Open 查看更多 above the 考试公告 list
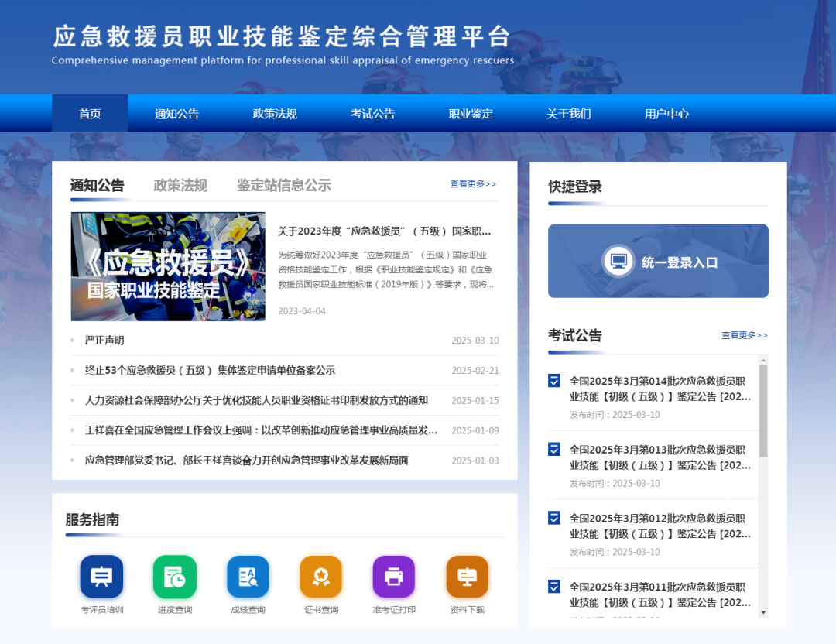Screen dimensions: 836x644 tap(743, 335)
